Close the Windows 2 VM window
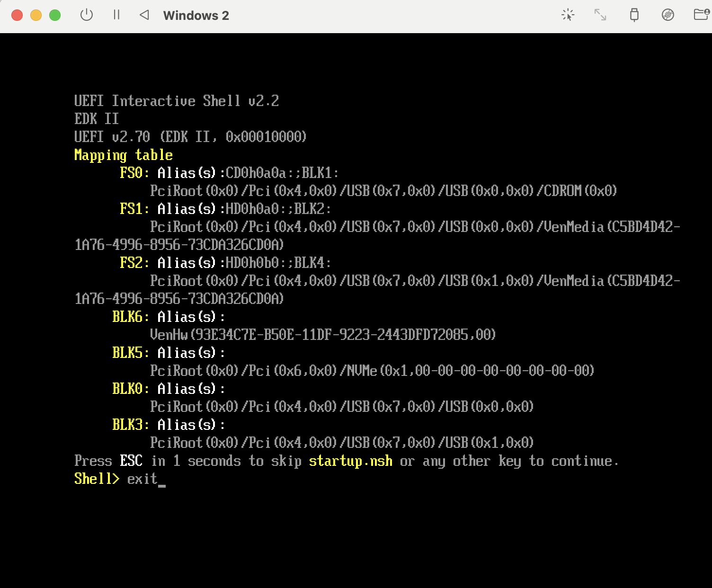This screenshot has height=588, width=712. [x=17, y=15]
